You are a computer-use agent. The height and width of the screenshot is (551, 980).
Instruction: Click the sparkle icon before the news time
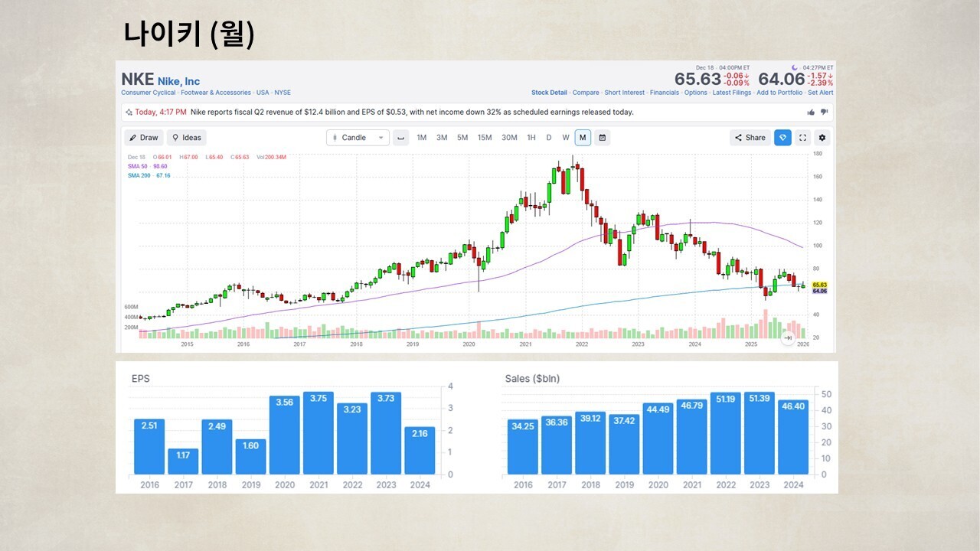point(129,112)
